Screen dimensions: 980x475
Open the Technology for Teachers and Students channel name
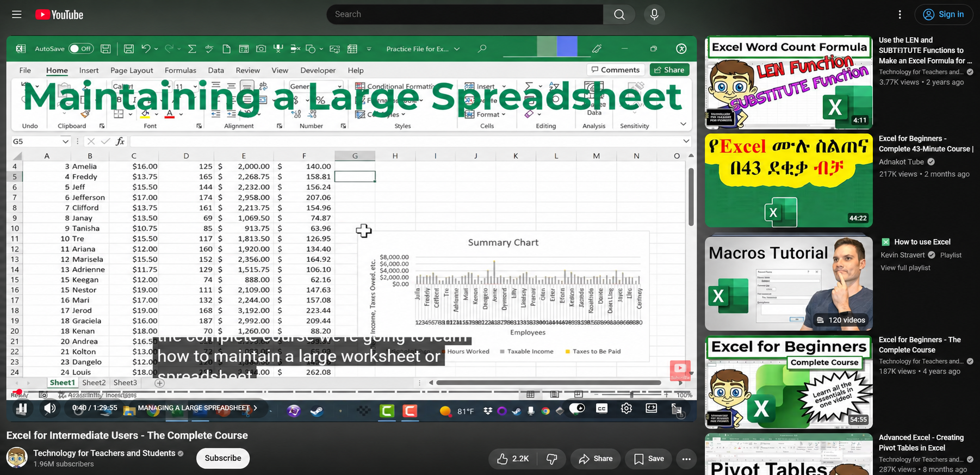tap(104, 453)
